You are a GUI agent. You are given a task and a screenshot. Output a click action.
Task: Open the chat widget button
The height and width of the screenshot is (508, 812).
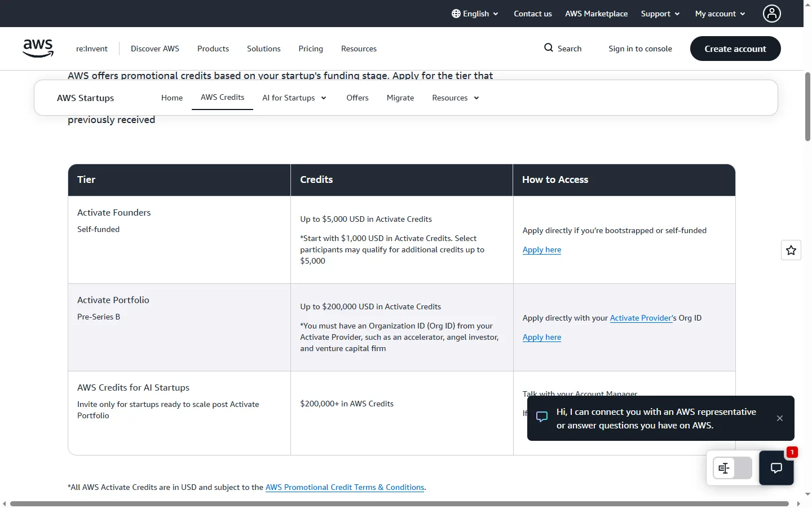[x=776, y=468]
